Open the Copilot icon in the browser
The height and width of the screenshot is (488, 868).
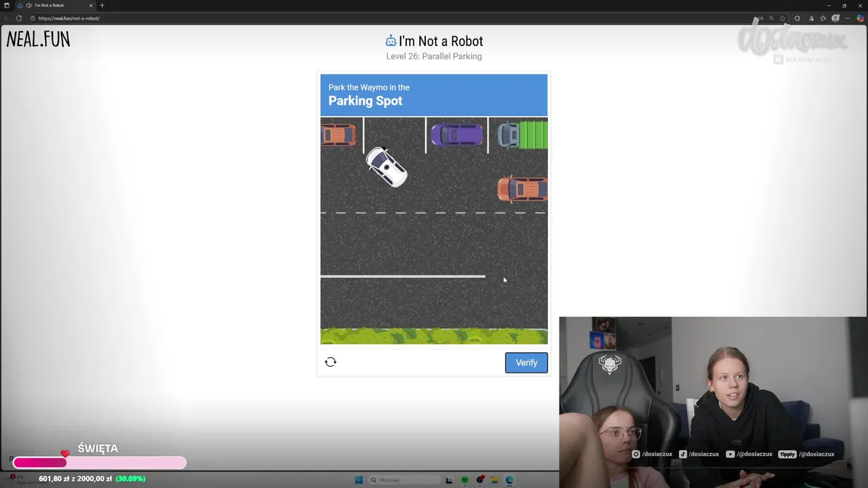tap(861, 18)
